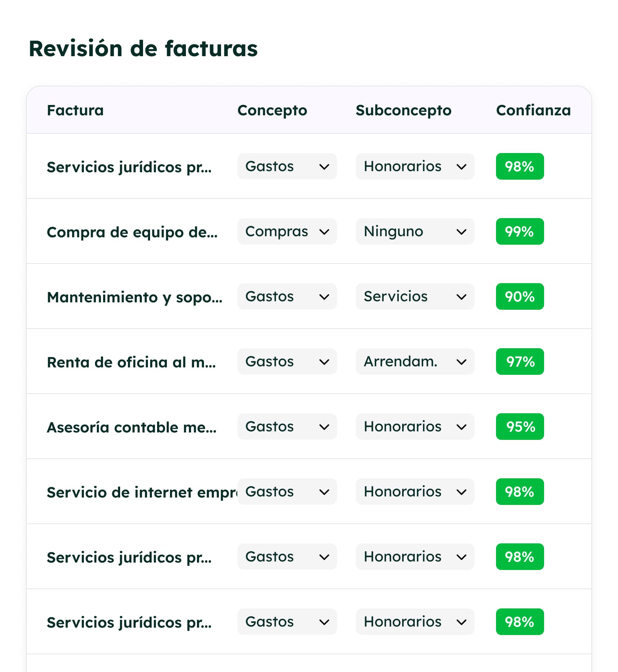Click the Concepto column header
Viewport: 618px width, 672px height.
coord(272,110)
